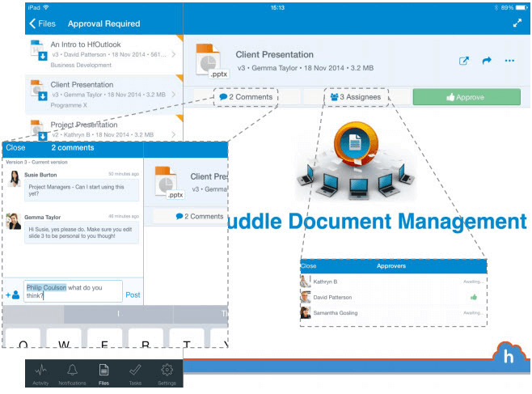Image resolution: width=532 pixels, height=394 pixels.
Task: Close the Approvers popup
Action: pos(308,265)
